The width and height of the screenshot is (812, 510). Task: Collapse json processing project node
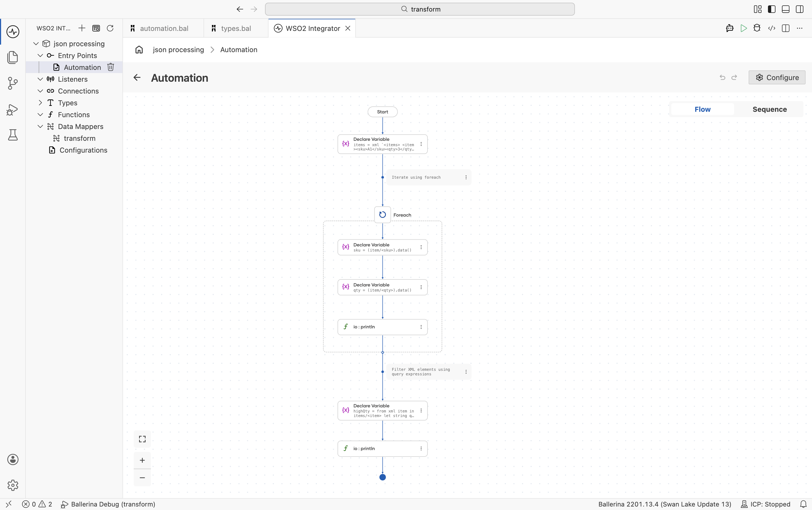[36, 44]
